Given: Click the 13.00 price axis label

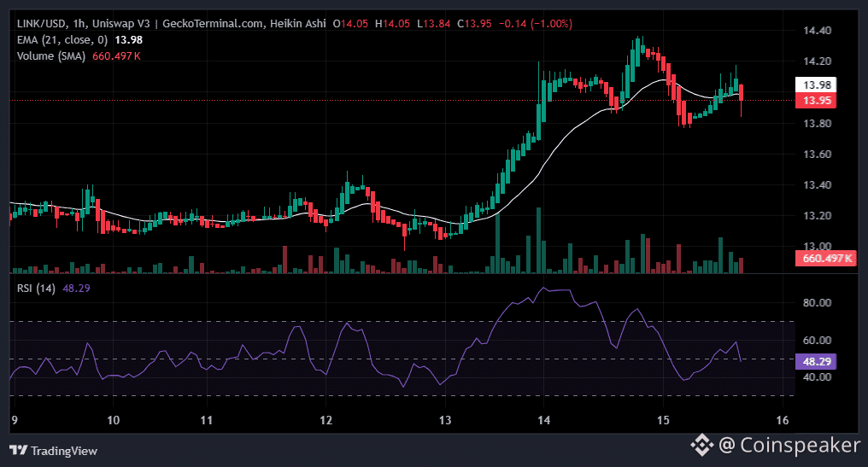Looking at the screenshot, I should pos(816,246).
